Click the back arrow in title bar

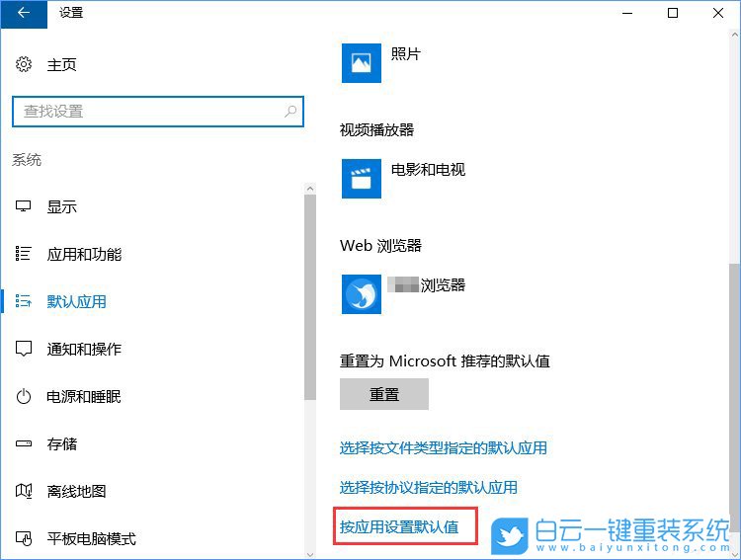pyautogui.click(x=24, y=13)
